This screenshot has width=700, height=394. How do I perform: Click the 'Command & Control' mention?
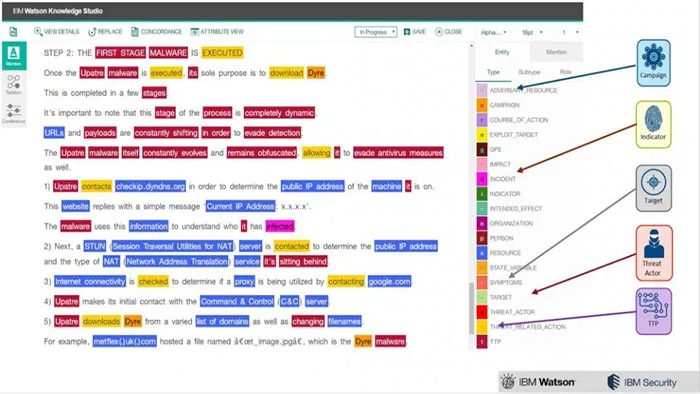(x=237, y=301)
